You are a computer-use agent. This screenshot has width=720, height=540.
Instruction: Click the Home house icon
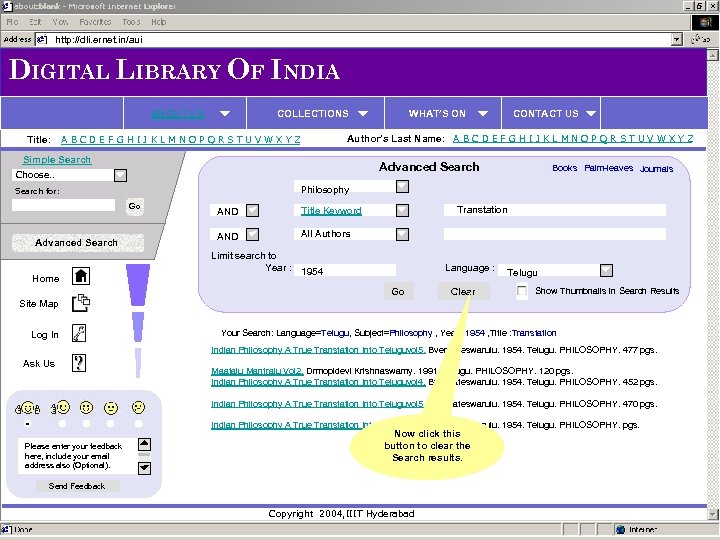point(81,276)
